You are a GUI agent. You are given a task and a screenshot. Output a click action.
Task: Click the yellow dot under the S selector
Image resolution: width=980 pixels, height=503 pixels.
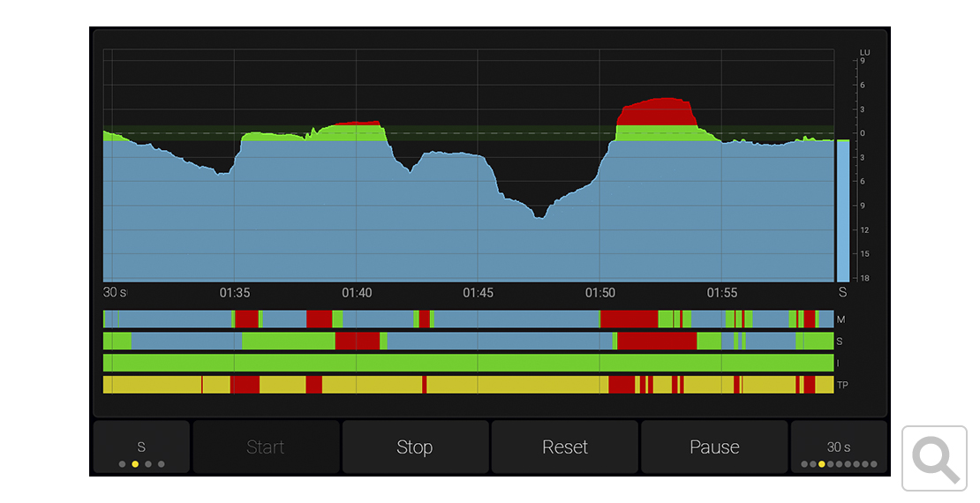tap(135, 464)
